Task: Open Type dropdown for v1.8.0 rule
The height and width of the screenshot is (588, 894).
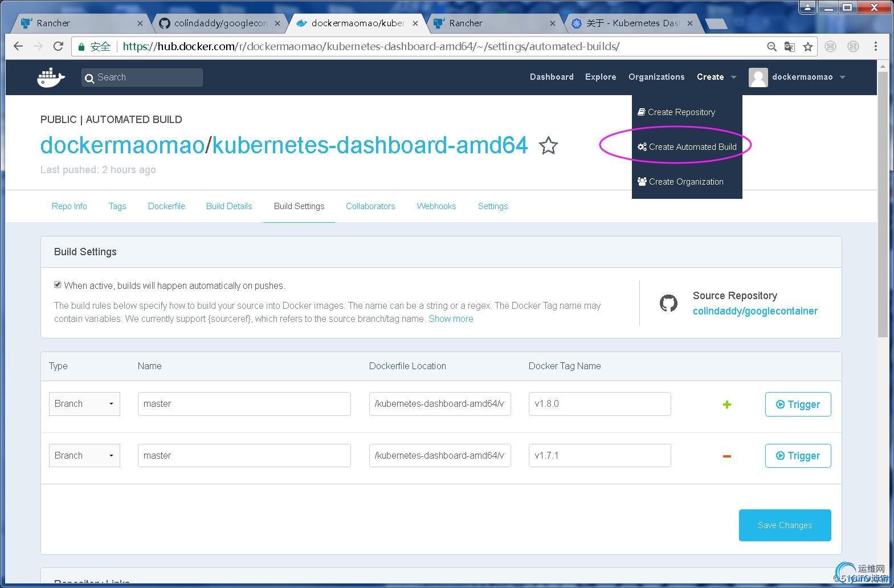Action: point(84,404)
